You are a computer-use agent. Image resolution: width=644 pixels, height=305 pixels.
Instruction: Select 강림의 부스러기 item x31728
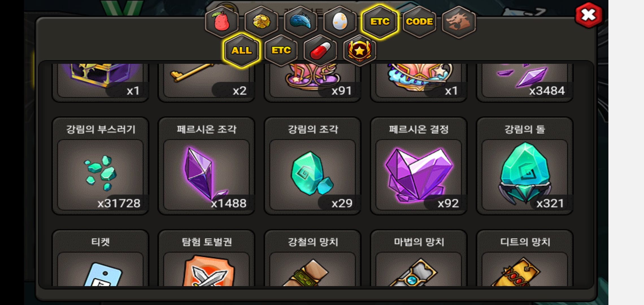(100, 166)
